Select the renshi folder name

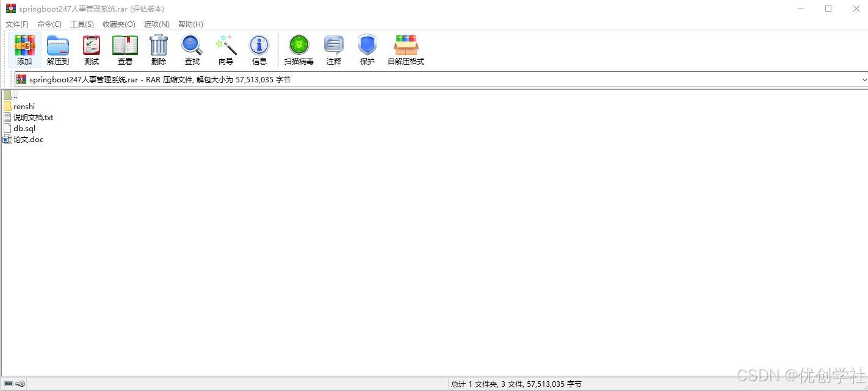[x=24, y=106]
